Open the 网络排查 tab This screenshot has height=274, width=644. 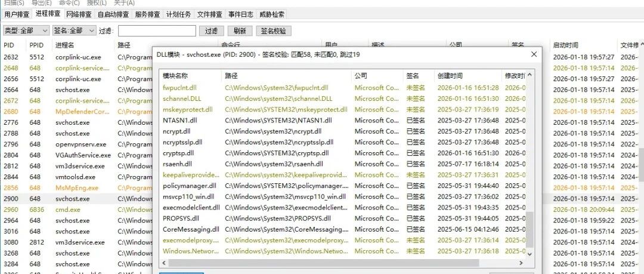(79, 14)
